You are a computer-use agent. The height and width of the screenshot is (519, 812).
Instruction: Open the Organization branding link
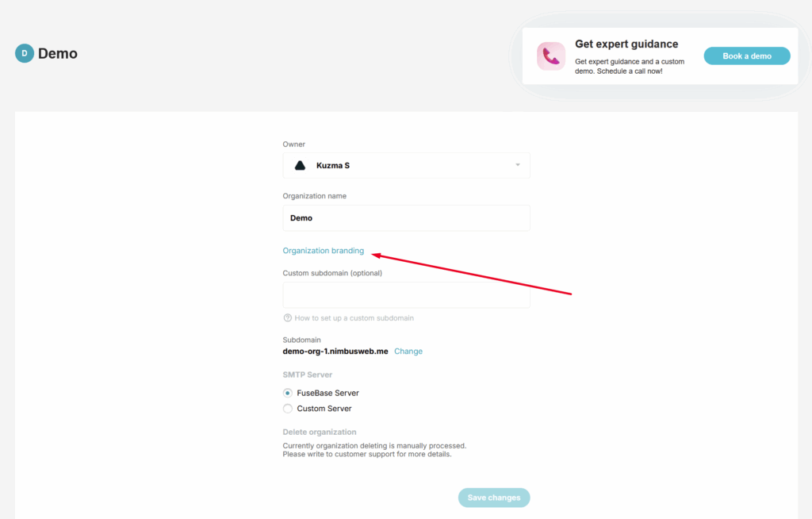tap(324, 251)
